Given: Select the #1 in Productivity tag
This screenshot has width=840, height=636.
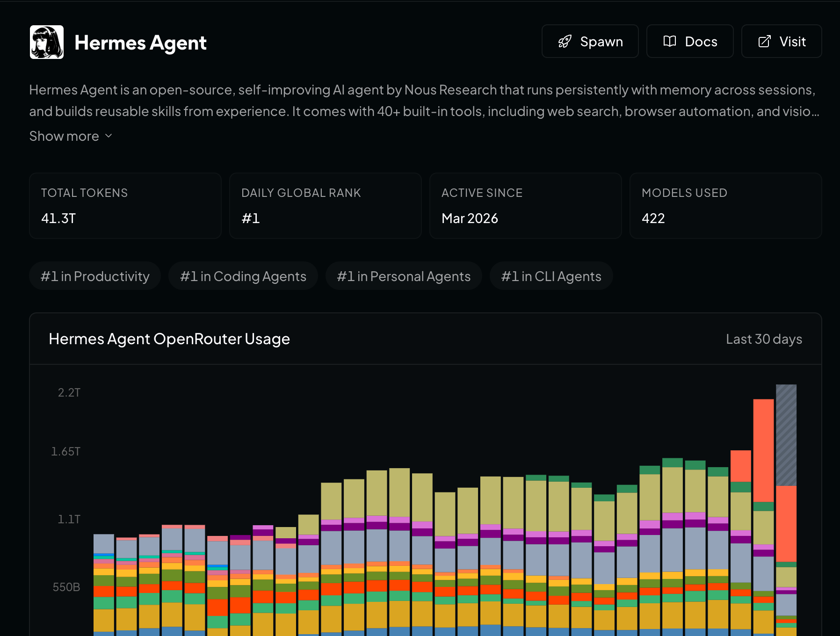Looking at the screenshot, I should tap(95, 276).
